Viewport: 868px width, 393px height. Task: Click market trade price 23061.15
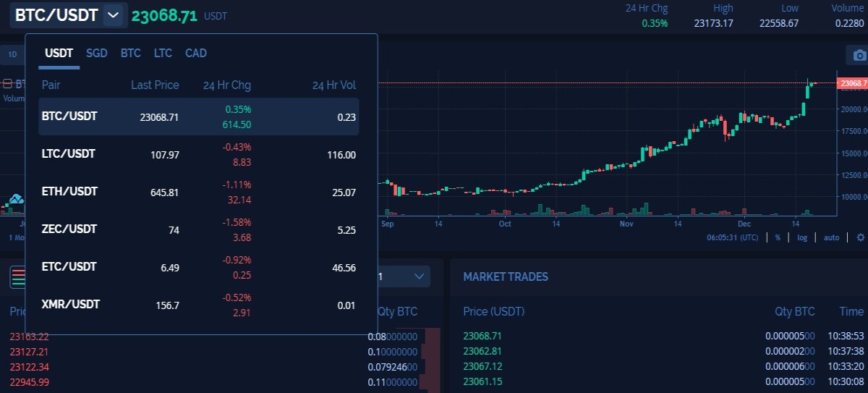pyautogui.click(x=482, y=381)
